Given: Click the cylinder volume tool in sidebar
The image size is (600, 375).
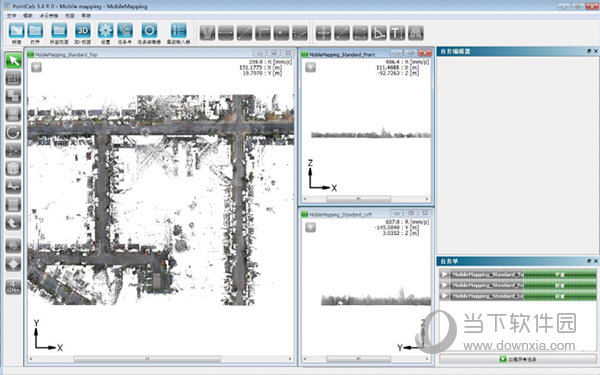Looking at the screenshot, I should tap(13, 169).
